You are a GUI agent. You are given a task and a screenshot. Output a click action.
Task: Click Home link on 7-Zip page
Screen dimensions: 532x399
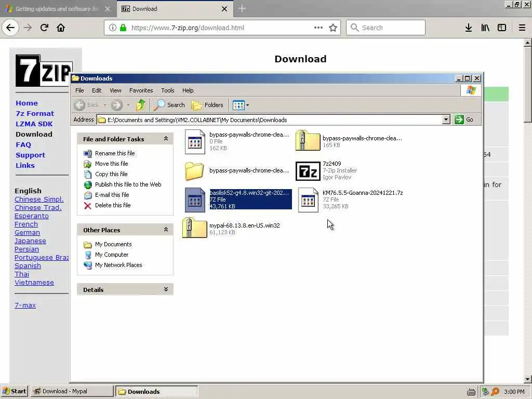coord(26,103)
